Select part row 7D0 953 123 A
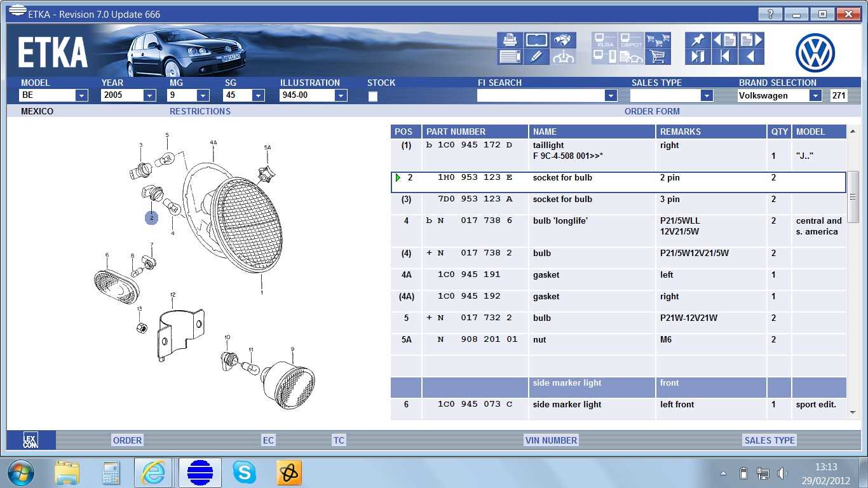 (618, 203)
